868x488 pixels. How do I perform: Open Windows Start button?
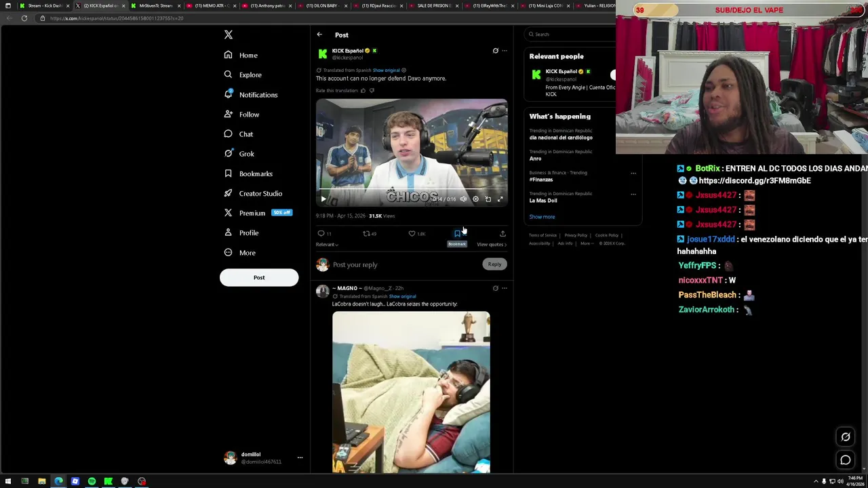pyautogui.click(x=8, y=481)
